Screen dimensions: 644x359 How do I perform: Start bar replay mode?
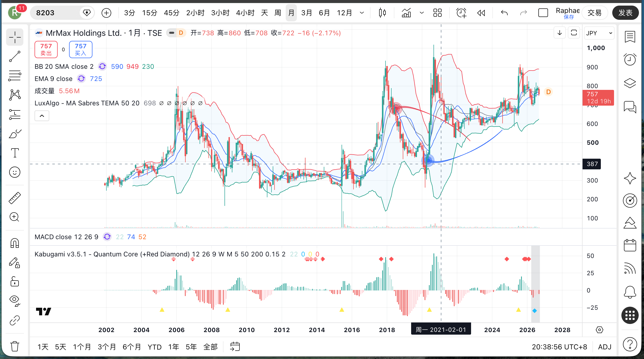click(481, 13)
